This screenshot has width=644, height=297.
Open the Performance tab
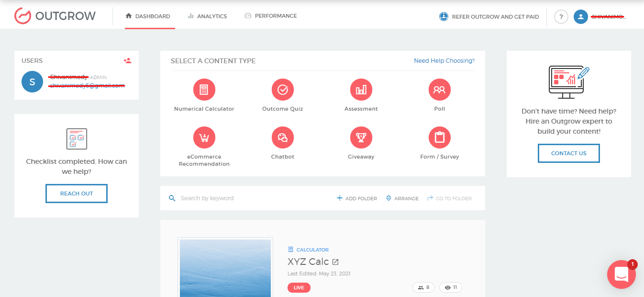(x=270, y=16)
